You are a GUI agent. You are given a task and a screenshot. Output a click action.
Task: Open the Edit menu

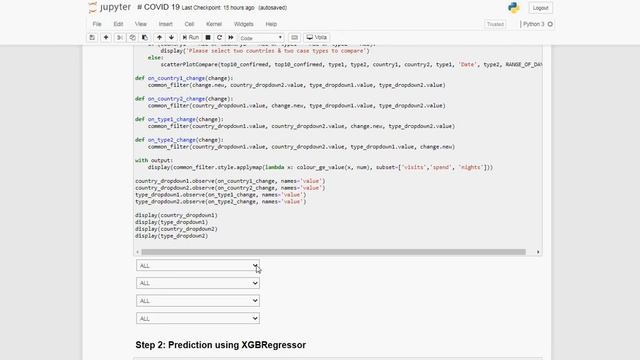(x=118, y=24)
